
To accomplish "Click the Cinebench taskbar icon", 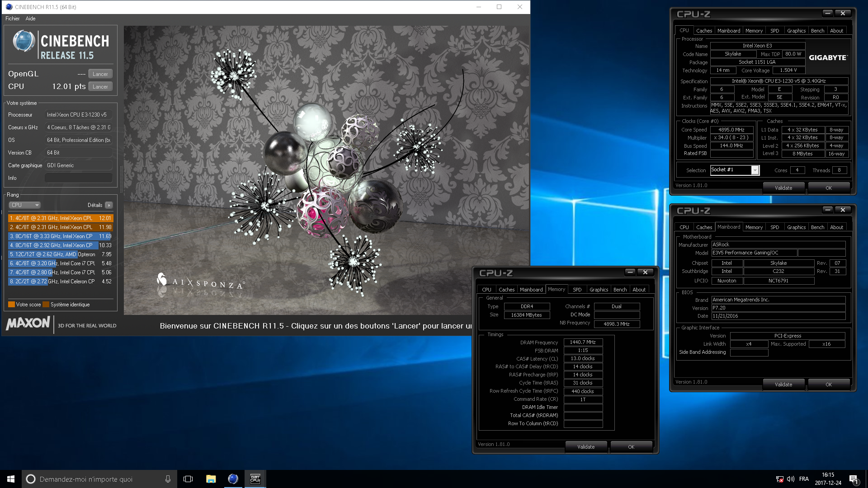I will [x=233, y=479].
